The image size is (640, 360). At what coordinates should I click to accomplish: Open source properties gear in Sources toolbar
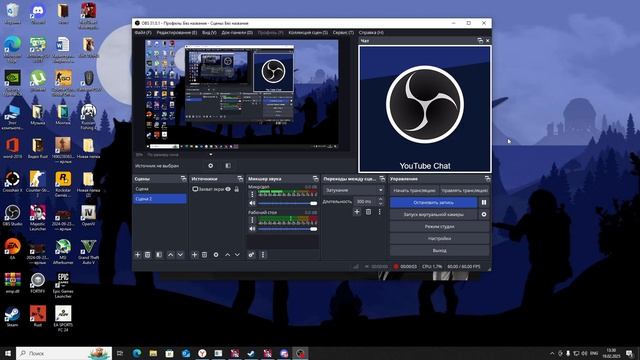[216, 255]
